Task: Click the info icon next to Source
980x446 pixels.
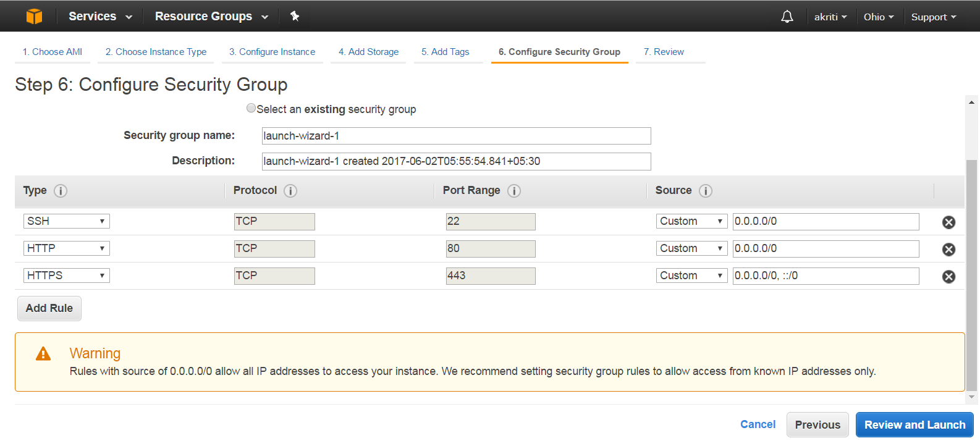Action: 706,191
